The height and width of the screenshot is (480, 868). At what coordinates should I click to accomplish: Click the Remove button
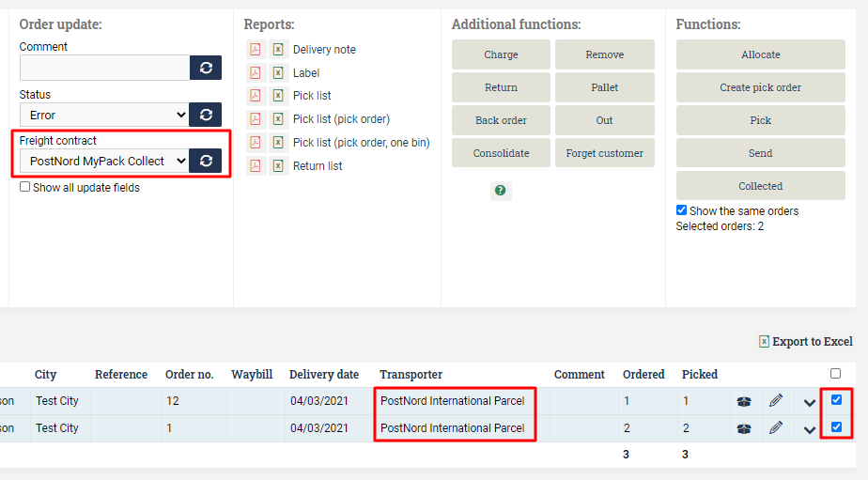click(605, 54)
